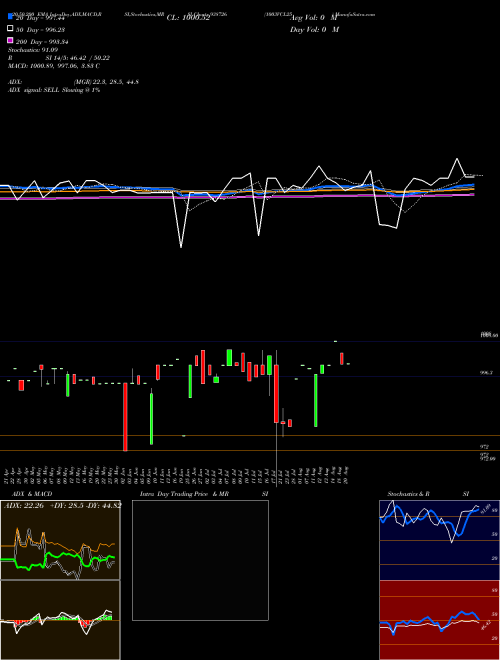Viewport: 500px width, 660px height.
Task: Click the tall red candlestick reaching the 972 line
Action: (x=125, y=417)
